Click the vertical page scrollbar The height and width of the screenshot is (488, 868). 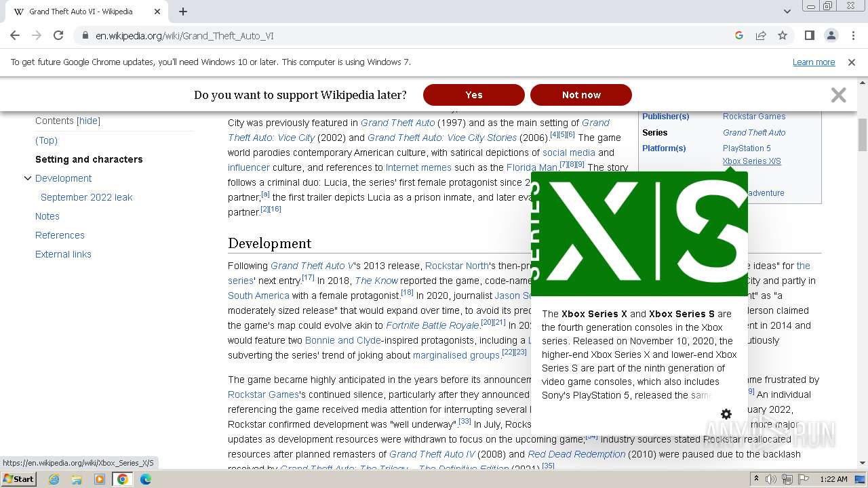pos(863,136)
